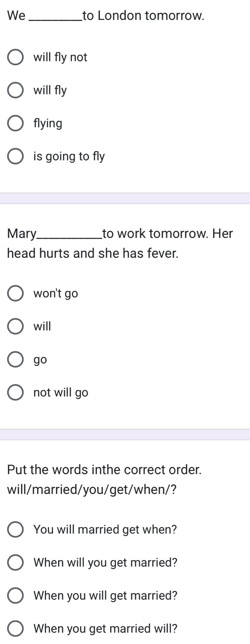This screenshot has height=644, width=250.
Task: Select the 'not will go' option
Action: click(15, 393)
